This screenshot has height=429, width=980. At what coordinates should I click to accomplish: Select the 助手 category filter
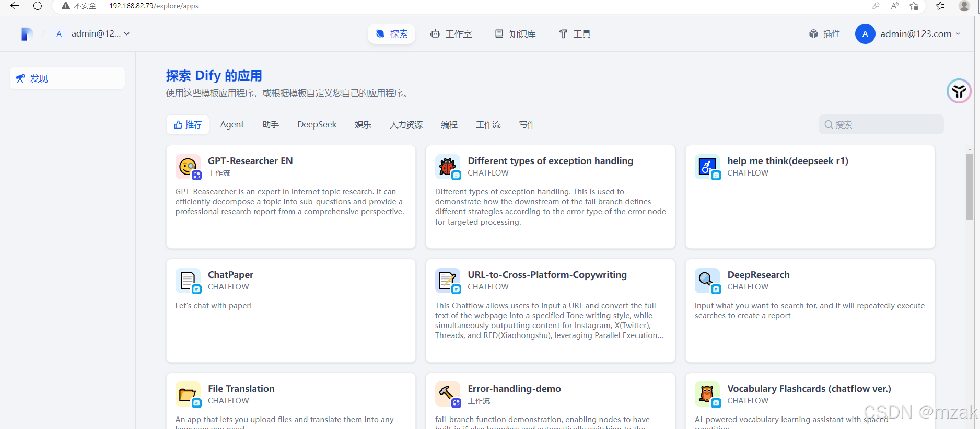[271, 125]
